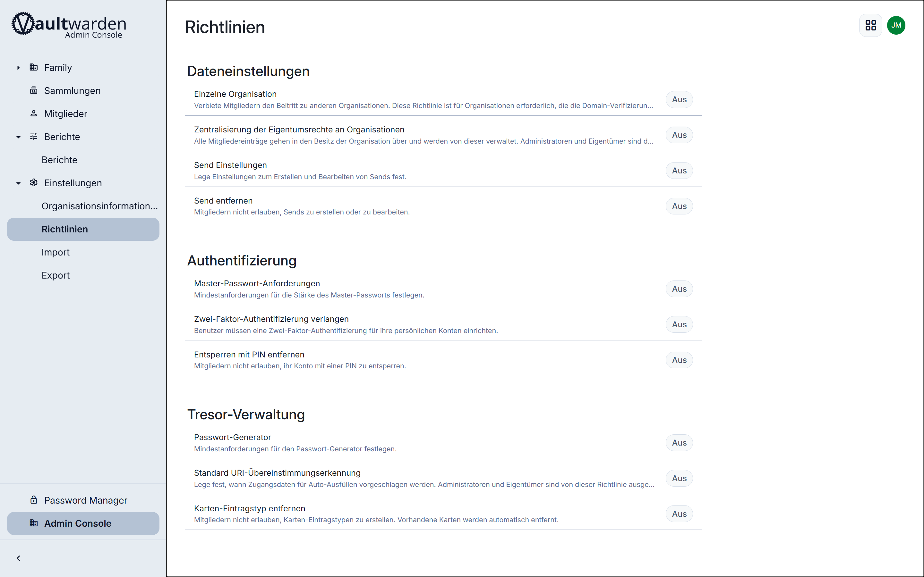Click the Sammlungen collections icon
This screenshot has width=924, height=577.
pyautogui.click(x=34, y=90)
